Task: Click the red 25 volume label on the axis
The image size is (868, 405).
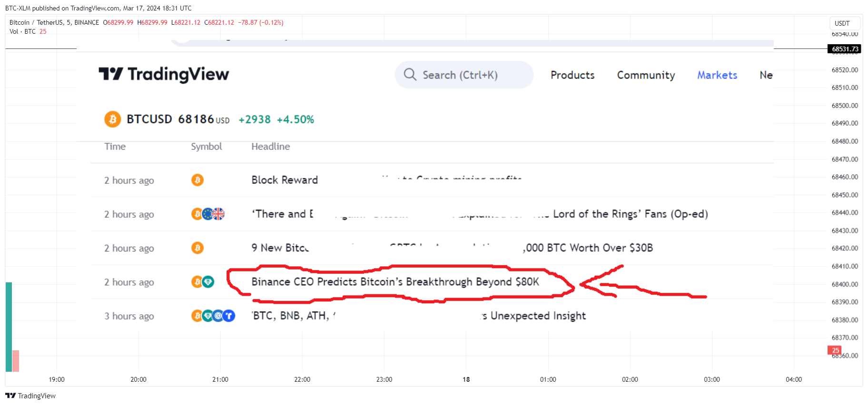Action: [835, 350]
